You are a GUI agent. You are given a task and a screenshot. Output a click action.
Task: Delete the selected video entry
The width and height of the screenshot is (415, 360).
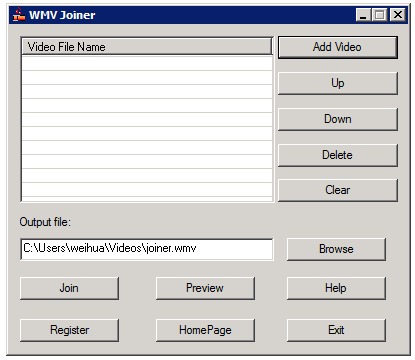point(338,155)
